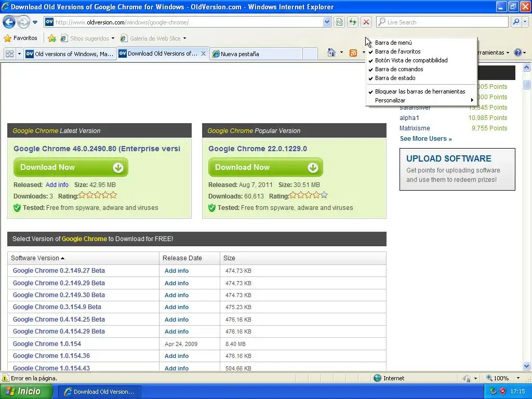This screenshot has height=399, width=532.
Task: Expand the Personalizar submenu
Action: point(421,100)
